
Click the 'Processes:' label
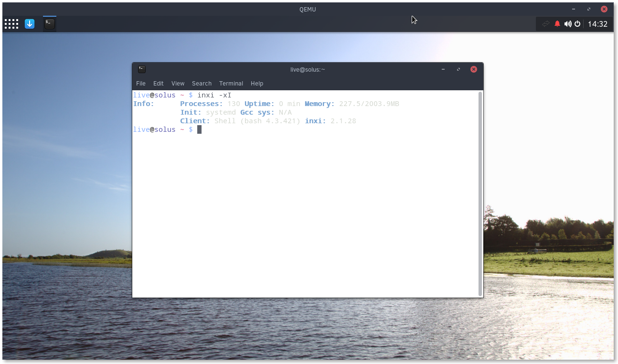[x=202, y=104]
